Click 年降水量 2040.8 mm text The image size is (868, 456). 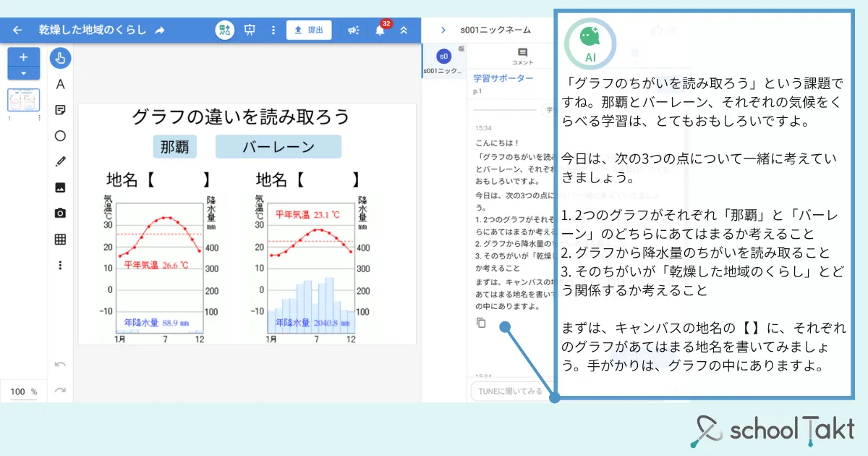pos(312,323)
